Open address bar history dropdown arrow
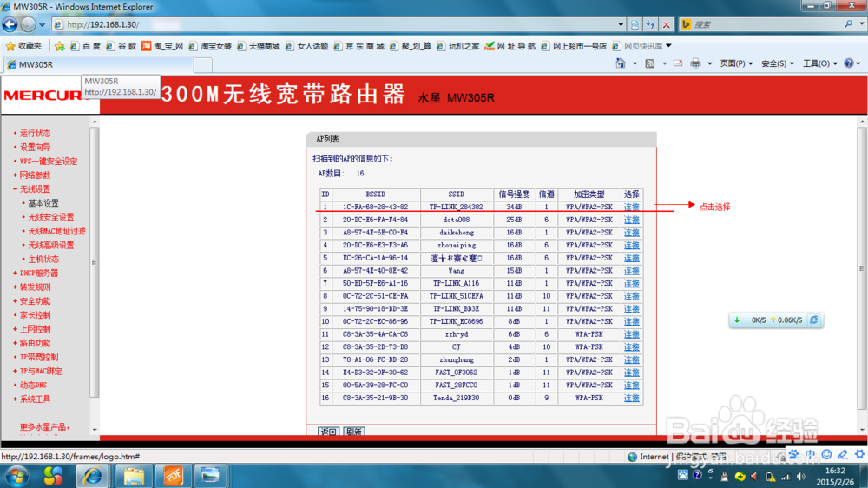868x488 pixels. pyautogui.click(x=621, y=24)
